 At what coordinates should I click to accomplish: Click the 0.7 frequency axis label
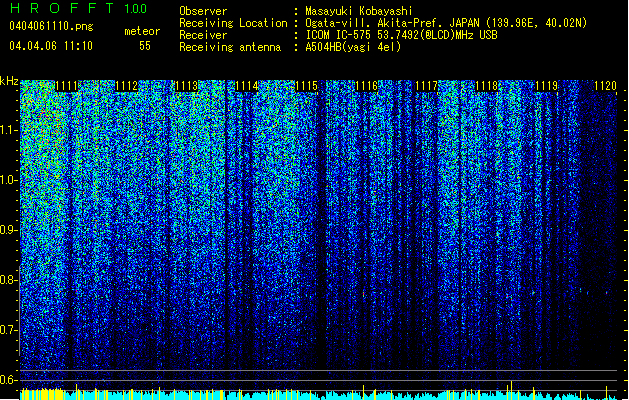(8, 330)
